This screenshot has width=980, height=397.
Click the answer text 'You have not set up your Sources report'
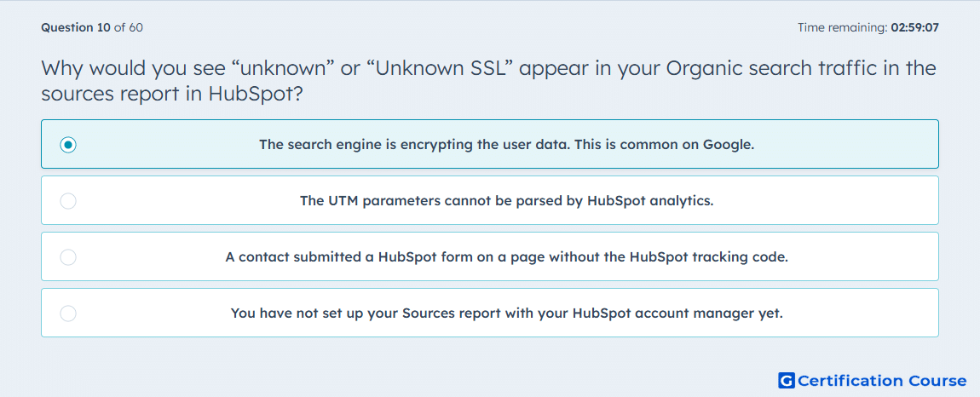point(507,314)
